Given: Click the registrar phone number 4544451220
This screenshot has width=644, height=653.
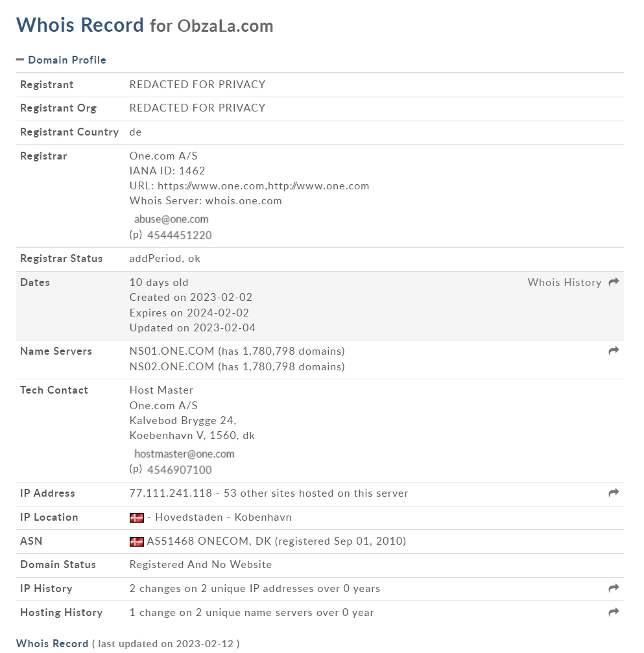Looking at the screenshot, I should pos(179,235).
